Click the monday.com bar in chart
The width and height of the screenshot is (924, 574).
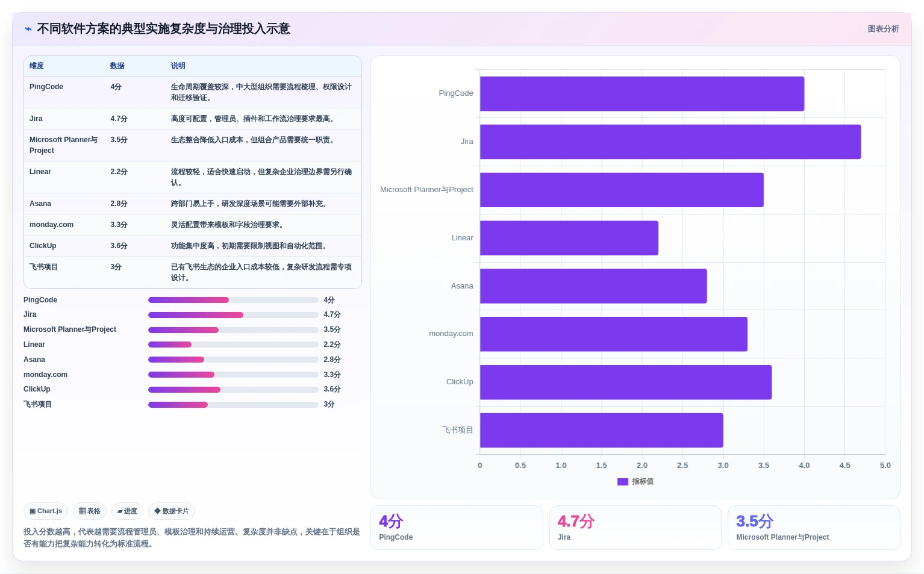614,334
